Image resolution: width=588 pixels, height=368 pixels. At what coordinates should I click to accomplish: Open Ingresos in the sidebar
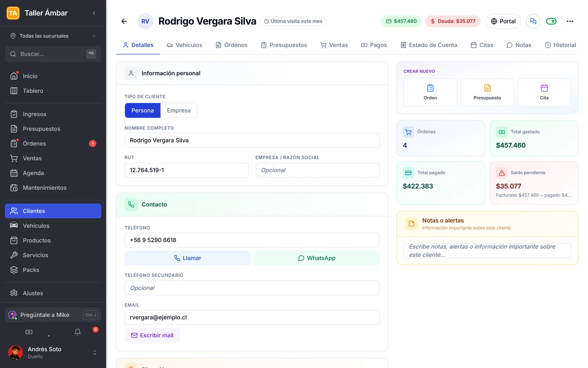click(53, 114)
